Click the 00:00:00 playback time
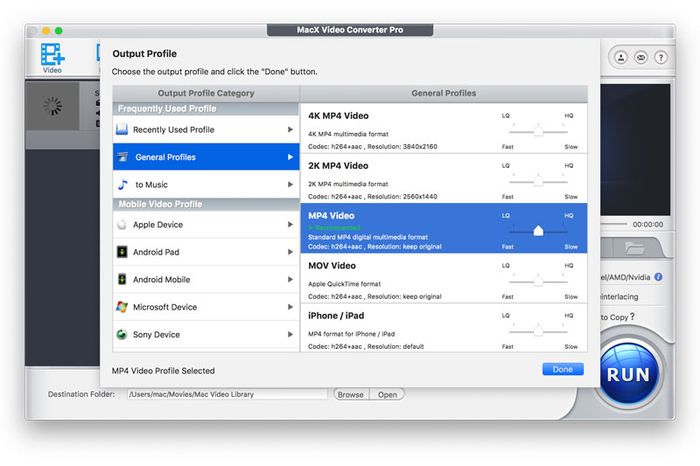Screen dimensions: 700x466 648,225
